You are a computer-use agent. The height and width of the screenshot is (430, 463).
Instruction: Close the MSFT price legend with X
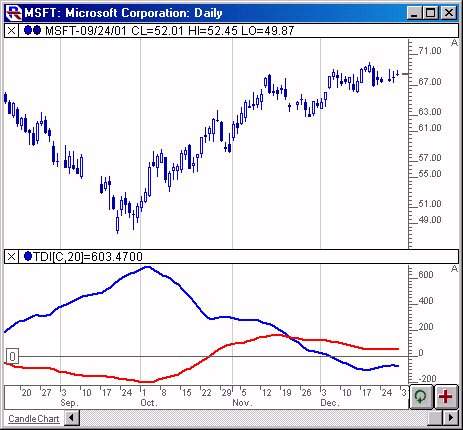11,31
